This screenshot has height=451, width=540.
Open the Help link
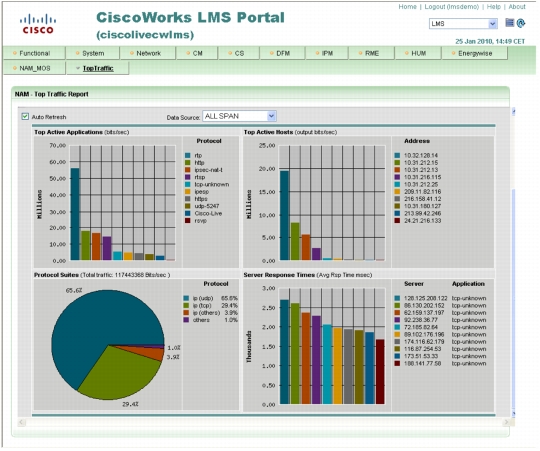tap(494, 7)
